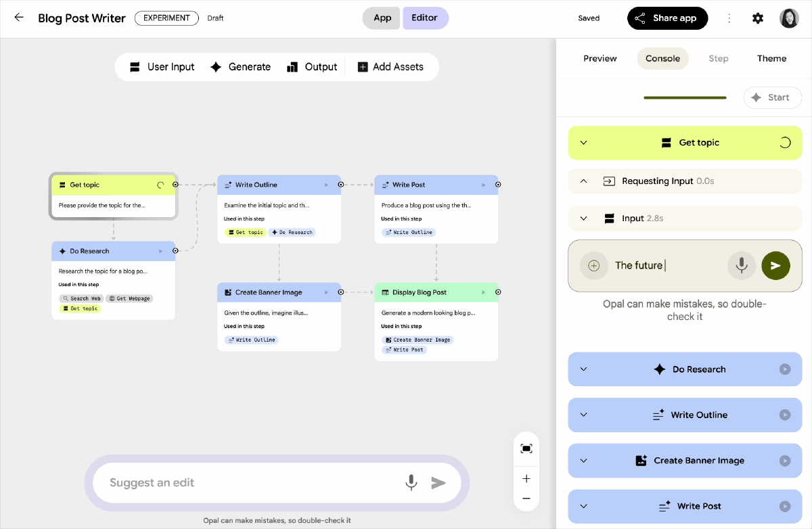
Task: Open the Theme tab
Action: pos(771,59)
